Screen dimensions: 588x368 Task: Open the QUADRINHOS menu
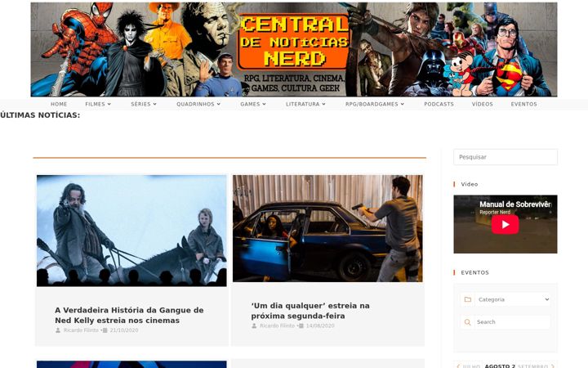click(x=198, y=104)
